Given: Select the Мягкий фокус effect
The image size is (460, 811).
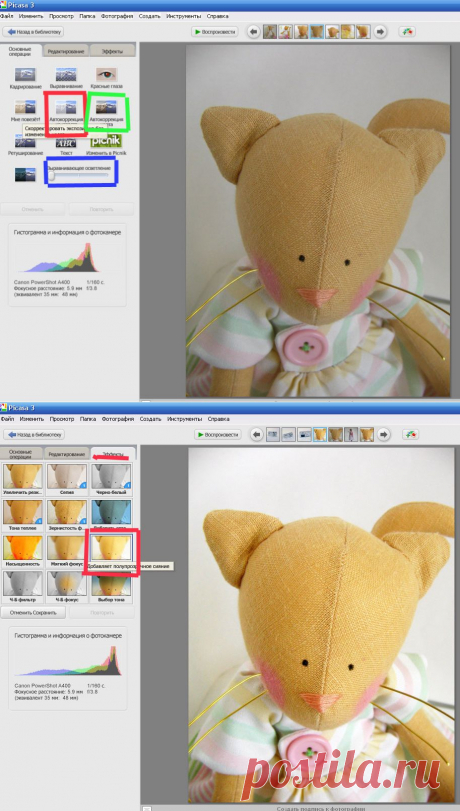Looking at the screenshot, I should (67, 548).
